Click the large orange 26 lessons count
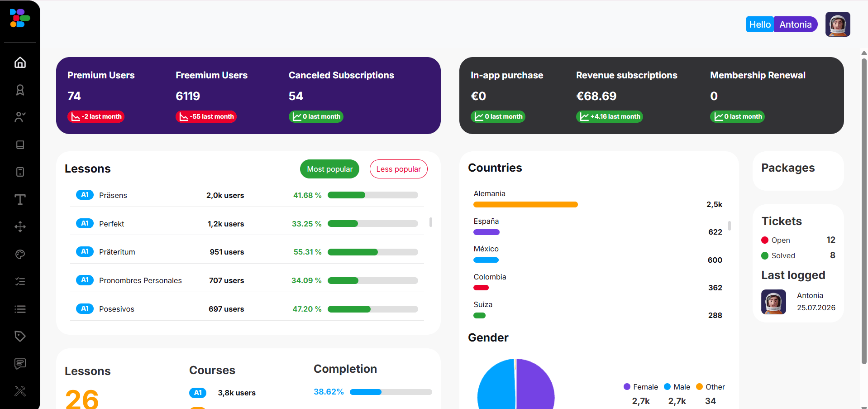Viewport: 868px width, 409px height. coord(82,399)
